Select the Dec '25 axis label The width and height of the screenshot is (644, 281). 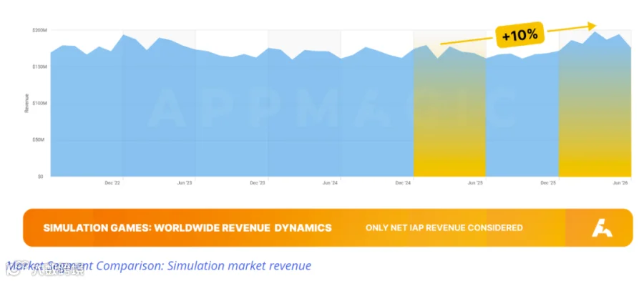pyautogui.click(x=548, y=183)
